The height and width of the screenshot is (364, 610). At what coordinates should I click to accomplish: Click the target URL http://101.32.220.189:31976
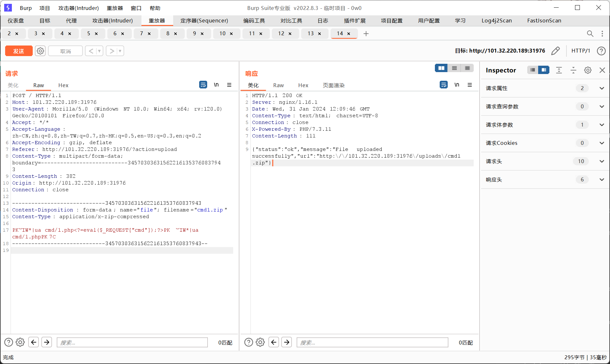(x=507, y=51)
